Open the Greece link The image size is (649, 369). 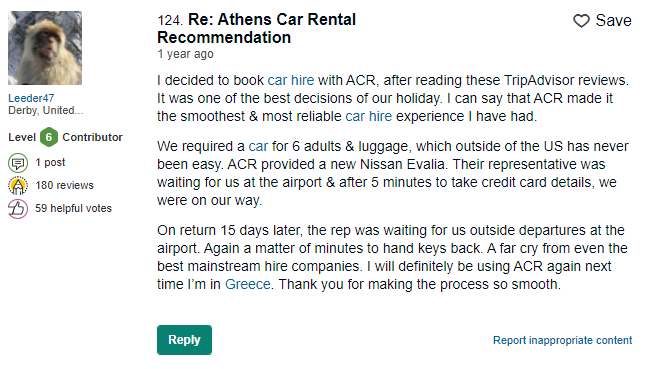coord(248,284)
